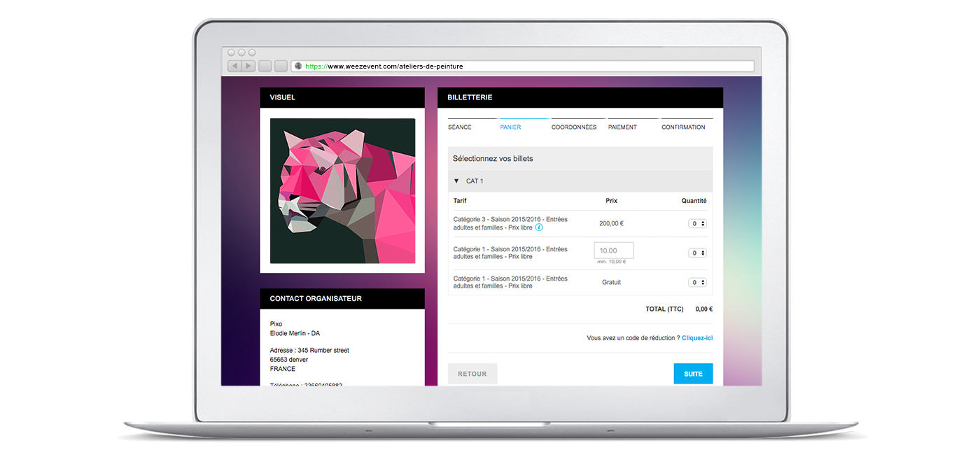Open quantity dropdown for 200,00 € ticket
The height and width of the screenshot is (471, 980).
[x=697, y=224]
